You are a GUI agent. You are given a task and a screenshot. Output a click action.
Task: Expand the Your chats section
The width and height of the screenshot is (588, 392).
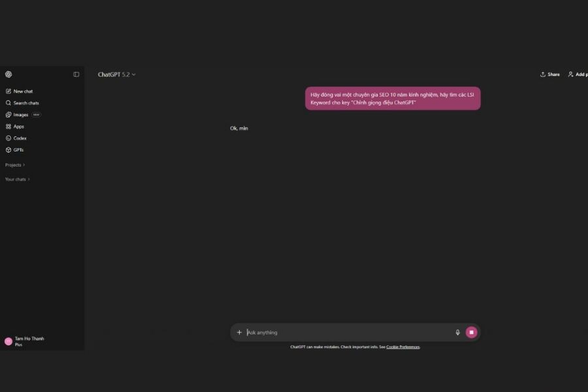coord(17,179)
